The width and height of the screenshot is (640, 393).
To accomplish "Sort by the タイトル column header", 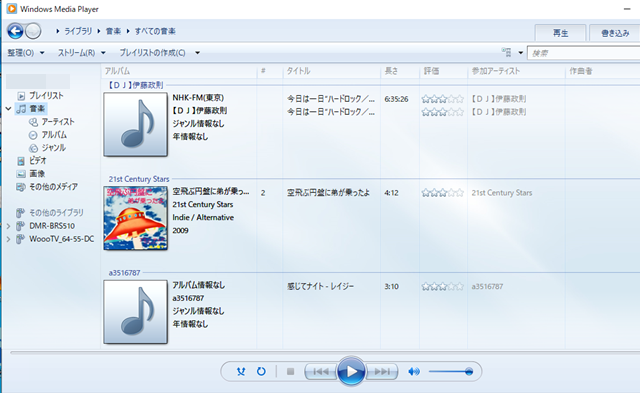I will (331, 71).
